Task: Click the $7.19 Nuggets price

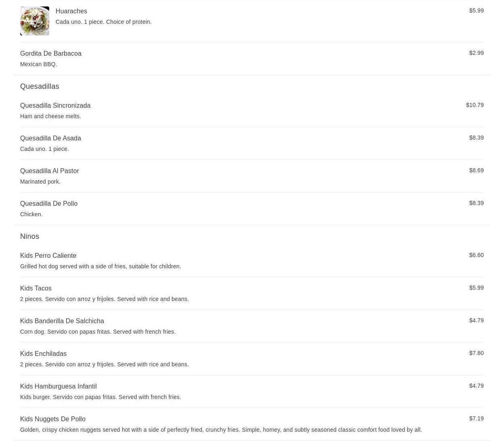Action: pos(476,418)
